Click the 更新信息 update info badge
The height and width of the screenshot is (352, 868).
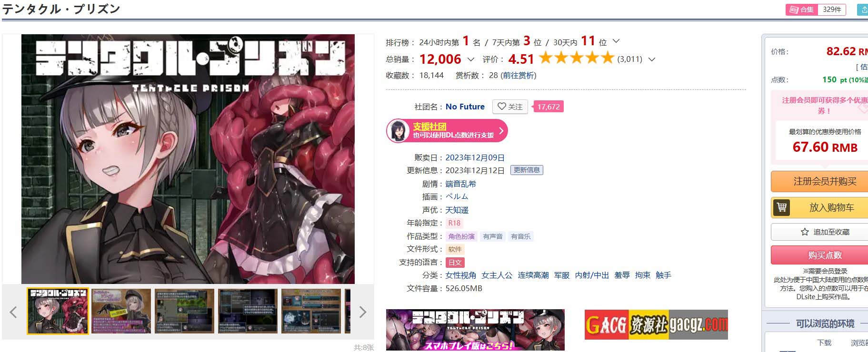click(x=527, y=170)
